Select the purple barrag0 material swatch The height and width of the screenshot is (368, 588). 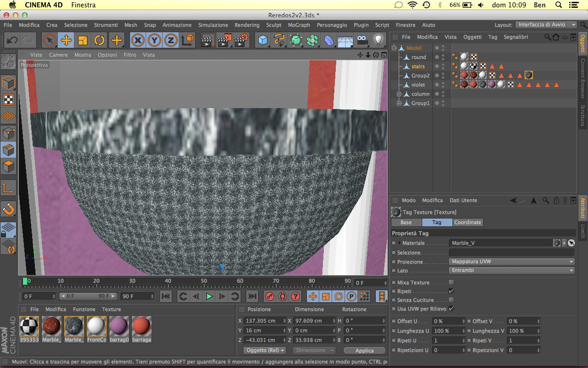click(x=119, y=327)
